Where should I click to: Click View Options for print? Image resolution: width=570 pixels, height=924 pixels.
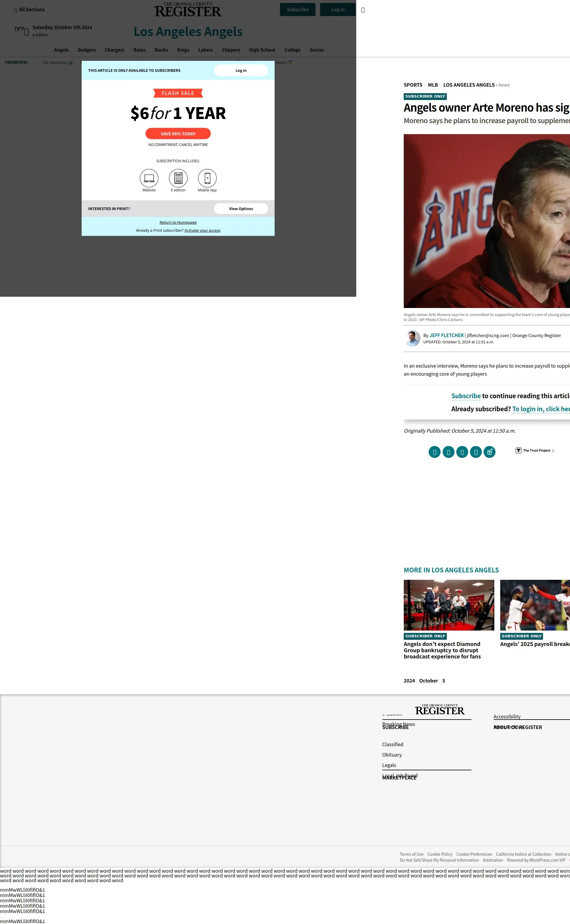point(241,209)
